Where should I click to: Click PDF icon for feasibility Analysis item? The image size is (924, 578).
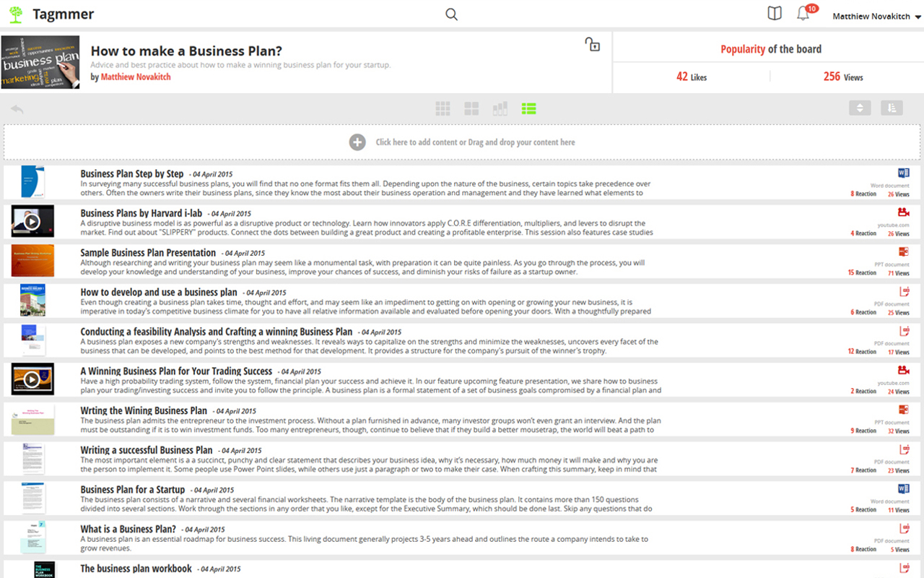(x=904, y=331)
